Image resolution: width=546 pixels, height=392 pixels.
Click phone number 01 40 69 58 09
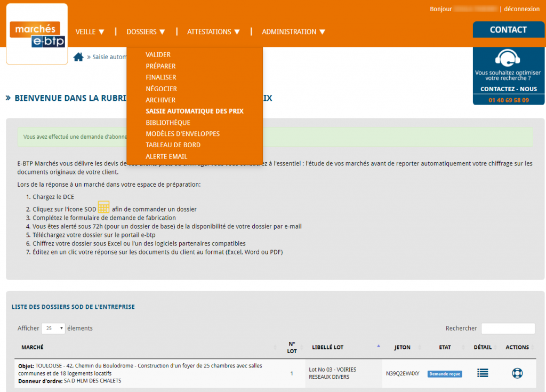tap(509, 100)
